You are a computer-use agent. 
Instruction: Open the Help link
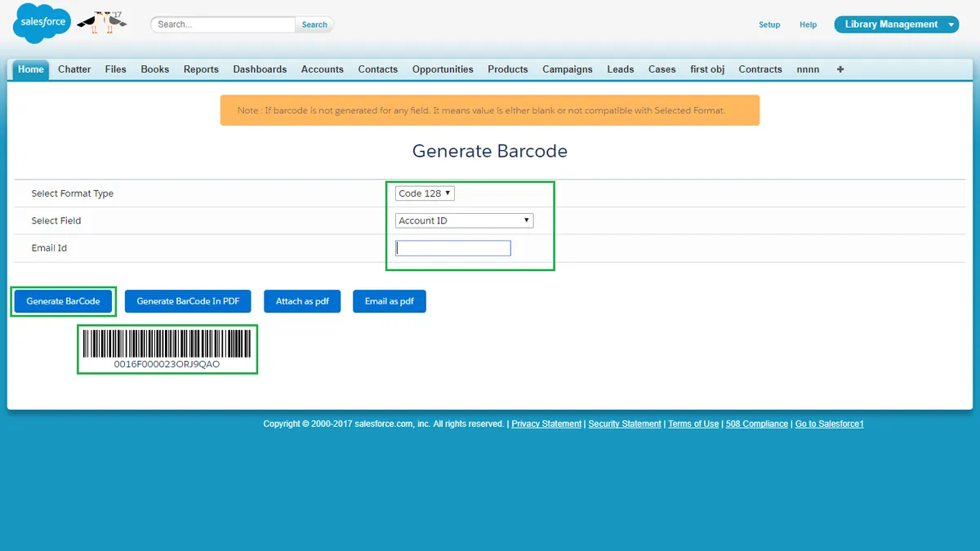point(808,24)
